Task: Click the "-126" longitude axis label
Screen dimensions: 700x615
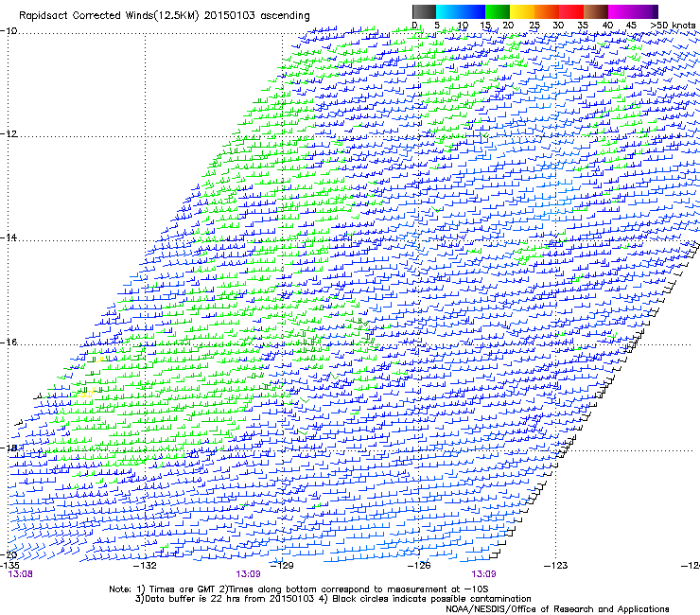Action: 419,566
